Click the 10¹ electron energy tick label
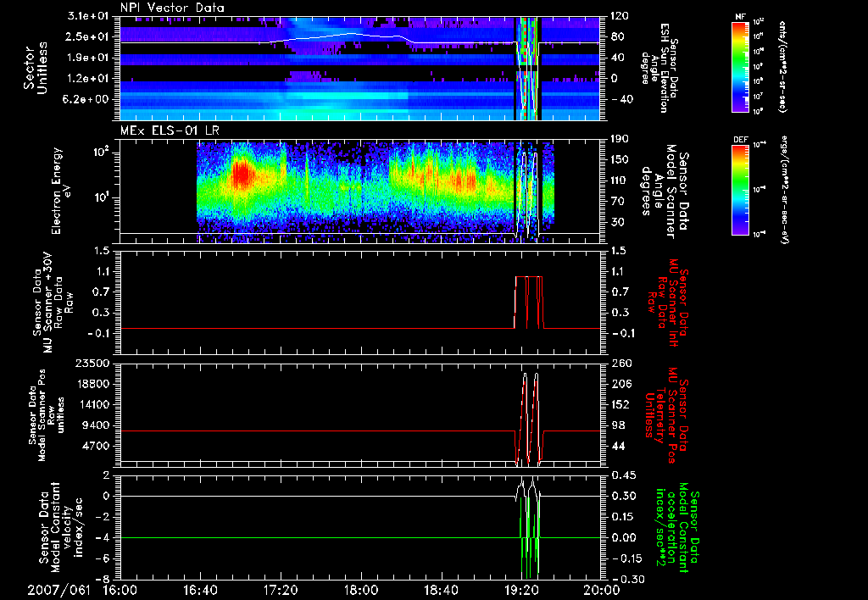Image resolution: width=868 pixels, height=600 pixels. [102, 197]
